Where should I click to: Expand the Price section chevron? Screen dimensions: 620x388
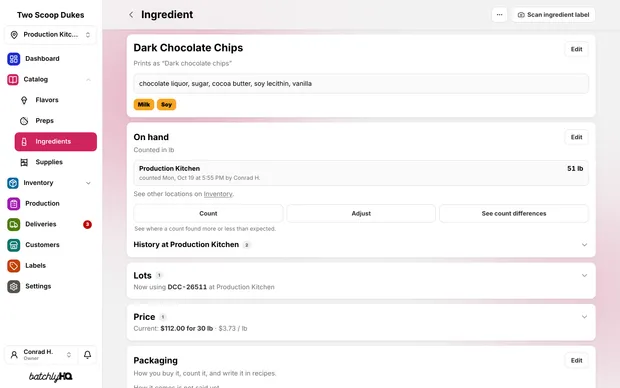584,317
